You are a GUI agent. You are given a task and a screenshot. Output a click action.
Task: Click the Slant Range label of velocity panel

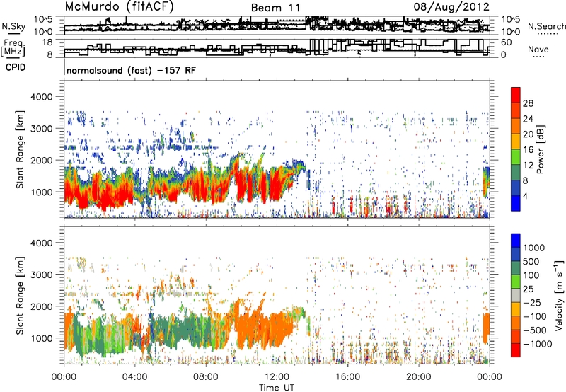pyautogui.click(x=20, y=296)
